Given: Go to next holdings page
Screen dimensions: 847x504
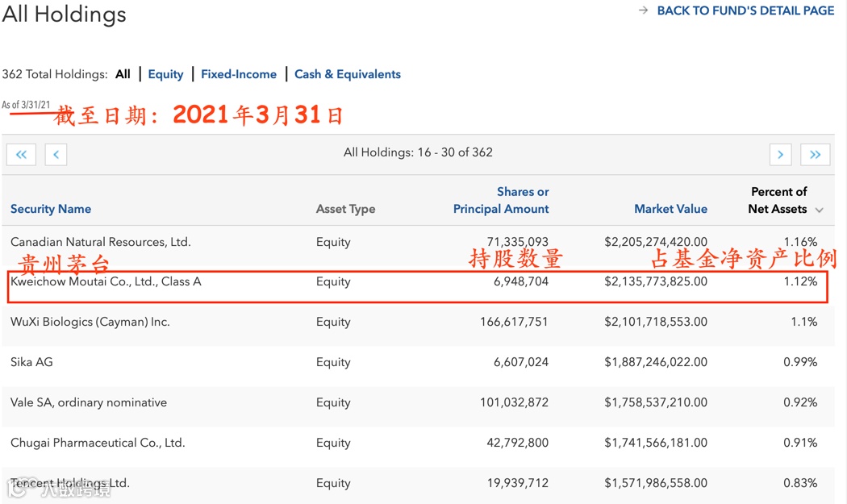Looking at the screenshot, I should [780, 154].
